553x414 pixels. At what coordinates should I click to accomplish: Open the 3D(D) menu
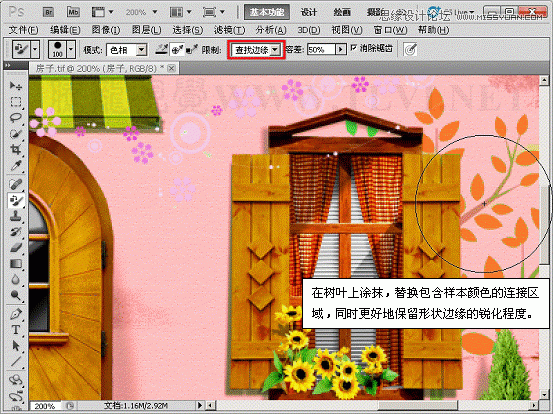click(x=309, y=30)
